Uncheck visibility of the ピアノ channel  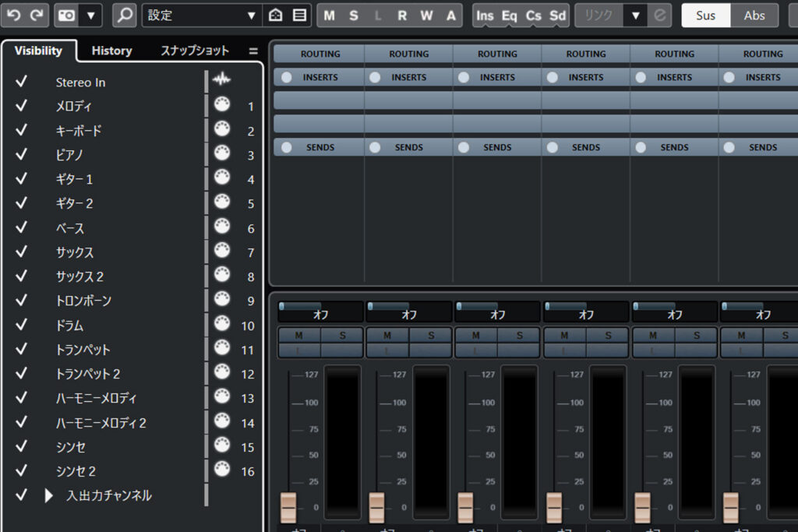pyautogui.click(x=21, y=154)
